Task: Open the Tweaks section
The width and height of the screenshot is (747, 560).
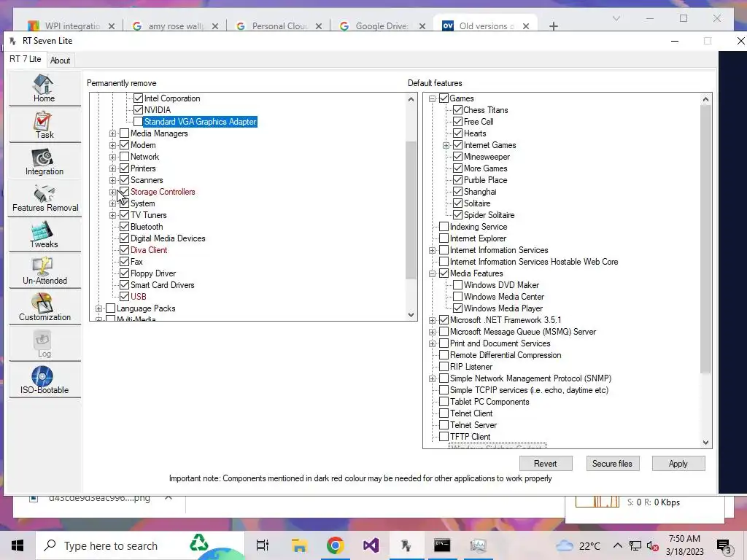Action: pos(44,234)
